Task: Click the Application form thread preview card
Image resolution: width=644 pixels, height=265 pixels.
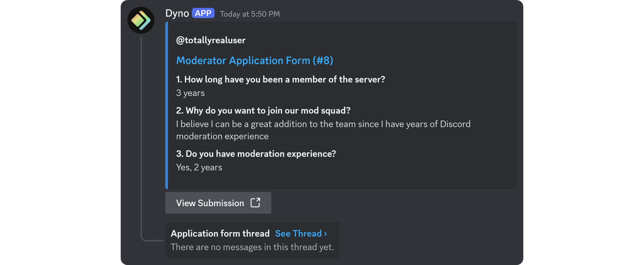Action: coord(252,240)
